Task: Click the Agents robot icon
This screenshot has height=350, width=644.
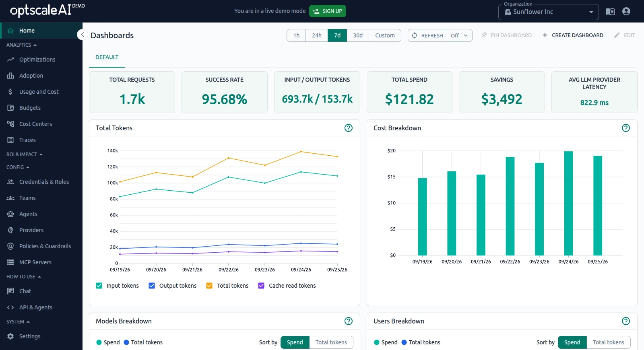Action: [10, 214]
